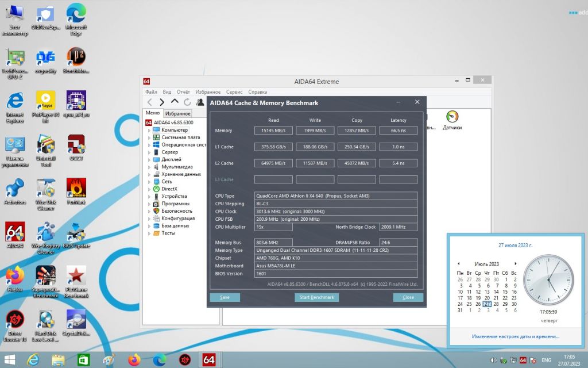The width and height of the screenshot is (588, 368).
Task: Click the Close button in the benchmark dialog
Action: tap(408, 297)
